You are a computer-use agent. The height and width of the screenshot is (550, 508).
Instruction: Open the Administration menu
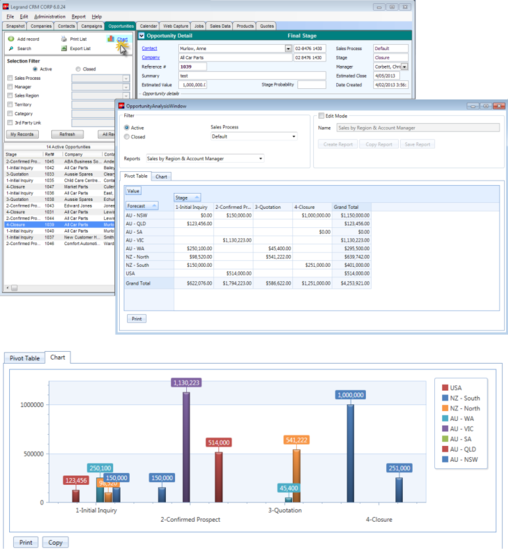pos(49,16)
